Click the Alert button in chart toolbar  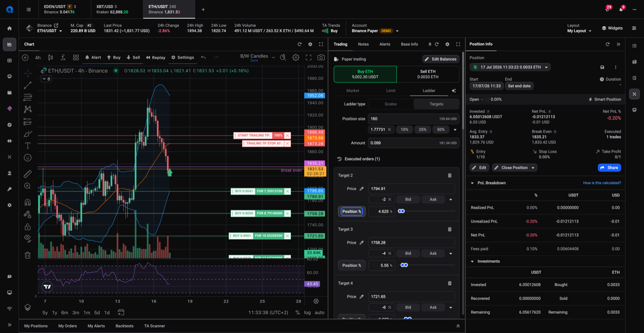[x=93, y=57]
